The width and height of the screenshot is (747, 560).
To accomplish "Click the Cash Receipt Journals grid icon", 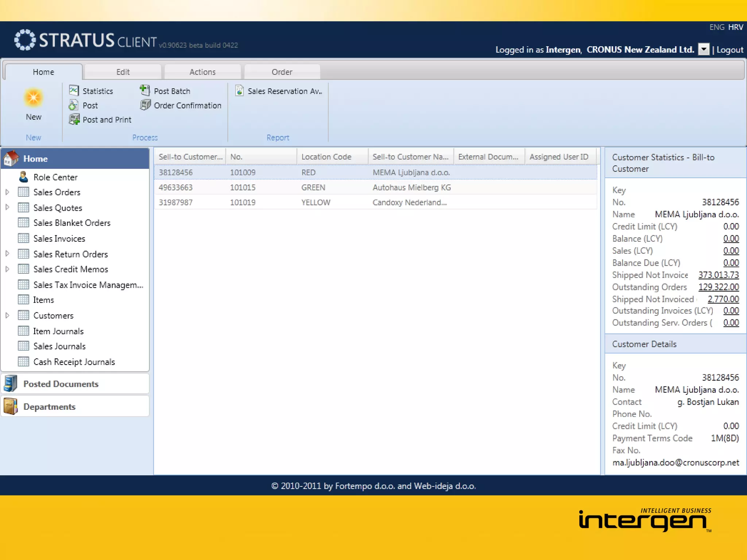I will [x=23, y=361].
